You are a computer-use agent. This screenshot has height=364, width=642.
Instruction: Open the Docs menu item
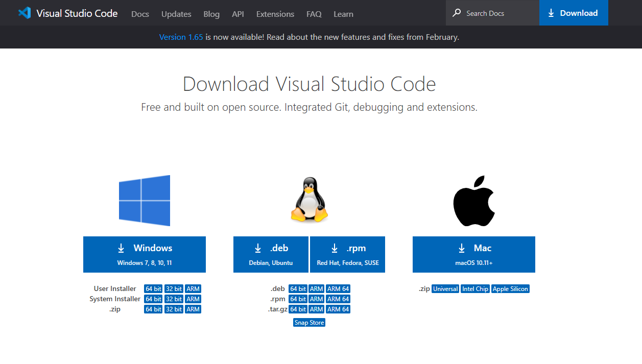pos(140,14)
